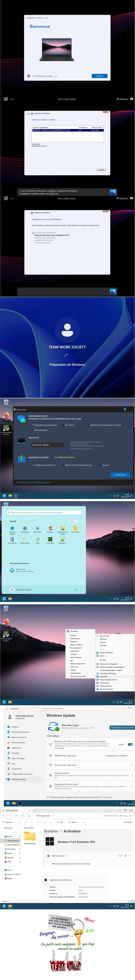The height and width of the screenshot is (980, 135).
Task: Open Paramètres pinned app in Start
Action: point(25,529)
